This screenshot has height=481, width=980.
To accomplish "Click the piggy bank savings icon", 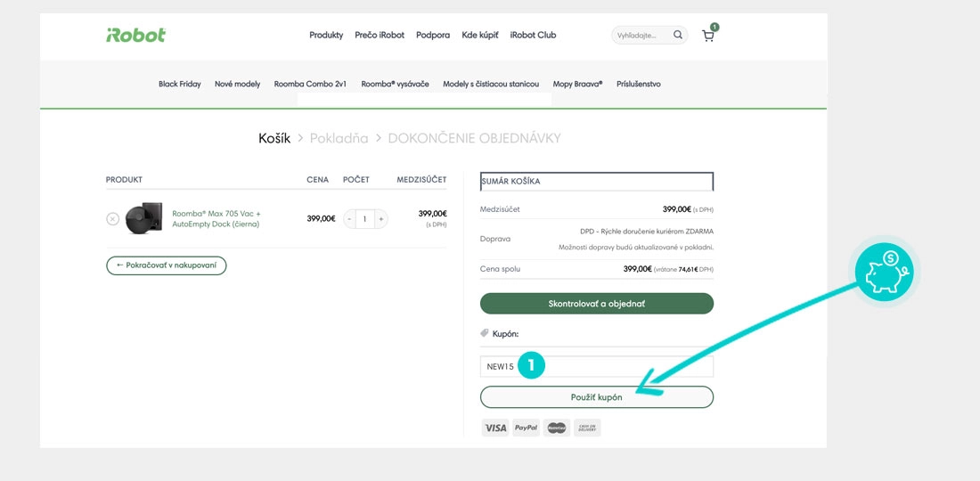I will click(884, 272).
